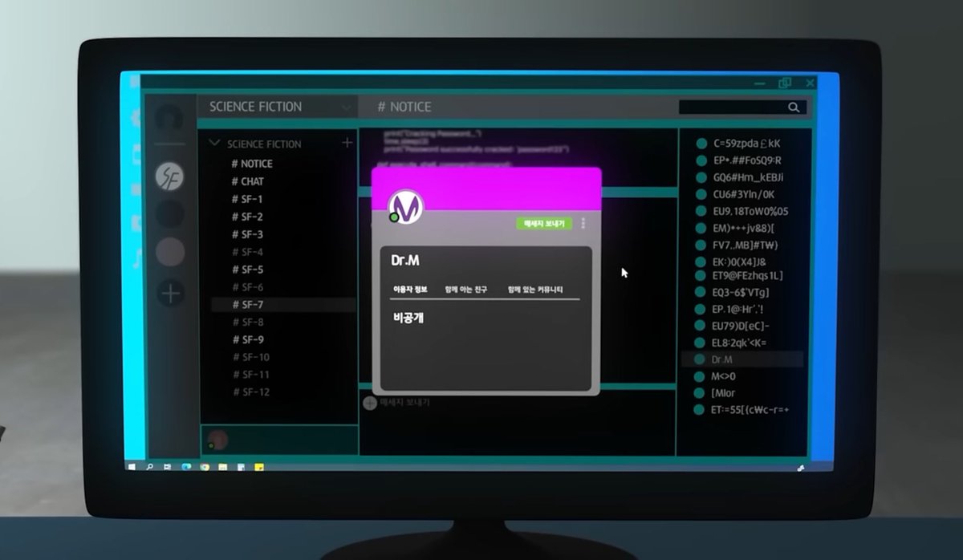Click the 메세지 보내기 green button
The image size is (963, 560).
click(544, 224)
